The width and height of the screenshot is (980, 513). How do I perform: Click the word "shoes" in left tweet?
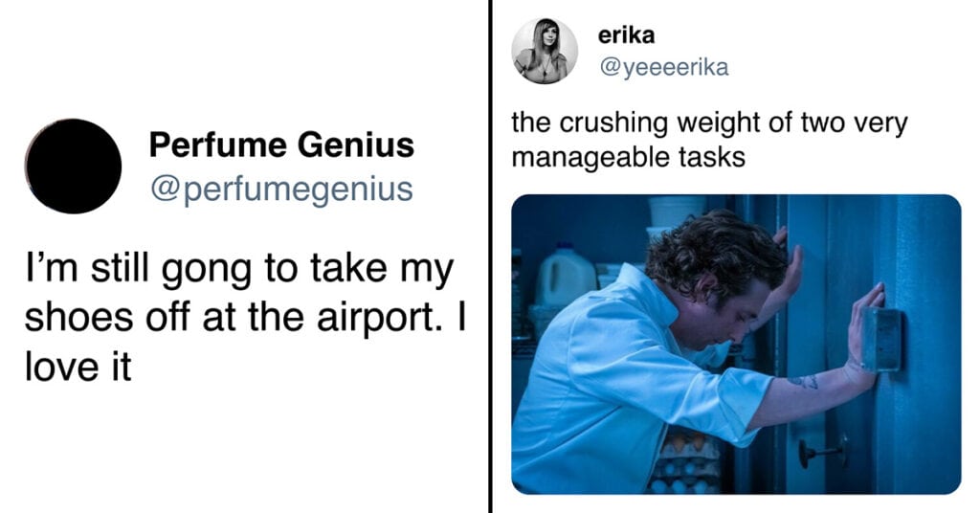click(x=80, y=318)
